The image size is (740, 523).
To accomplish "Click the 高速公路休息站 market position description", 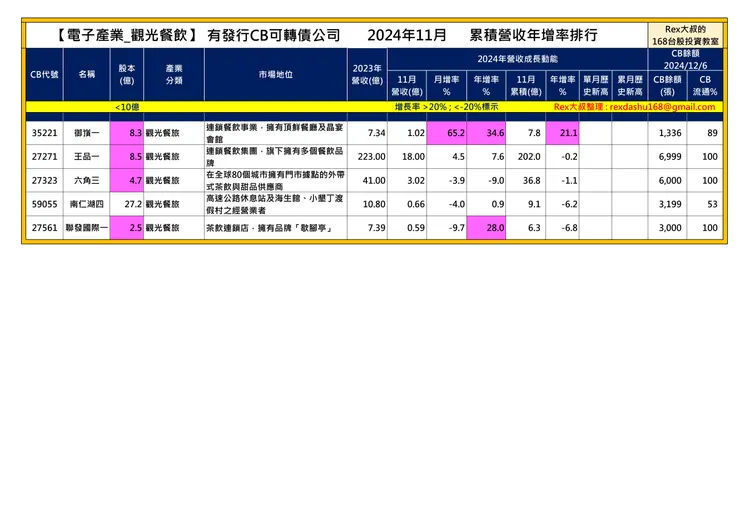I will (275, 204).
